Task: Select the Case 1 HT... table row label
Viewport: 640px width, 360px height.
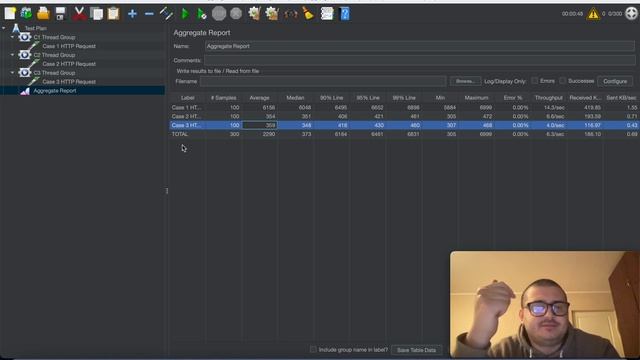Action: coord(187,107)
